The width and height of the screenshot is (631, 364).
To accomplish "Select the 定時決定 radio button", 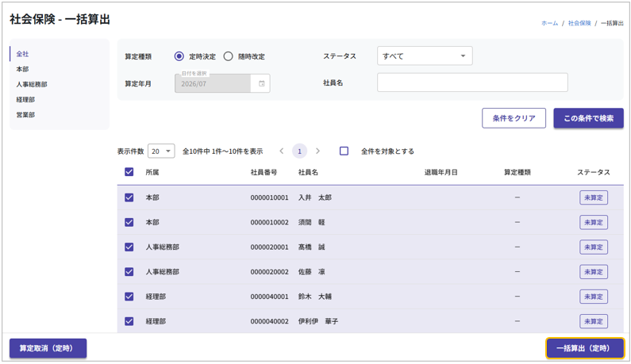I will [x=179, y=56].
